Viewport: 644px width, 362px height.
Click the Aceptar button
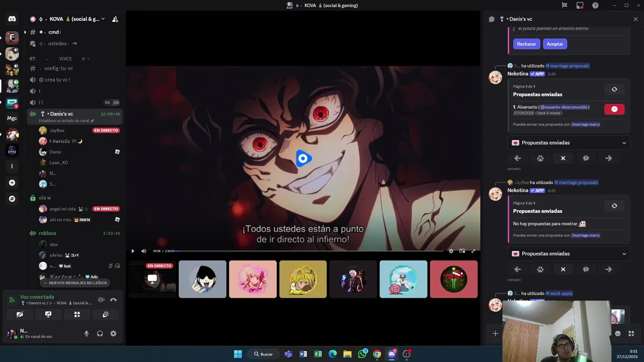click(555, 44)
